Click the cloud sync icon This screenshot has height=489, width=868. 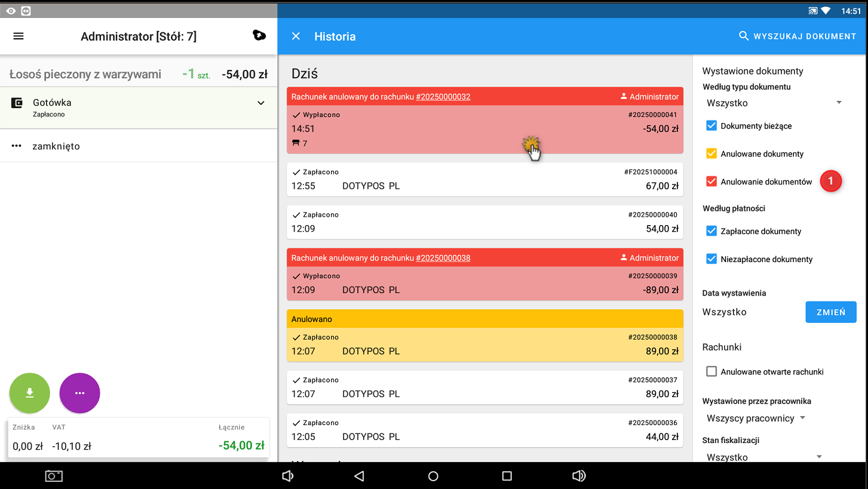tap(259, 36)
